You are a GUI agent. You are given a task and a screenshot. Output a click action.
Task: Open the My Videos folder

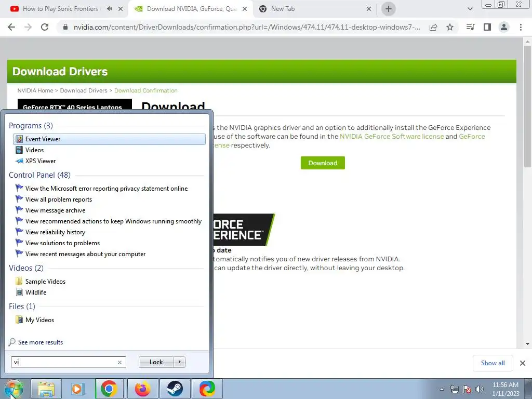[35, 320]
